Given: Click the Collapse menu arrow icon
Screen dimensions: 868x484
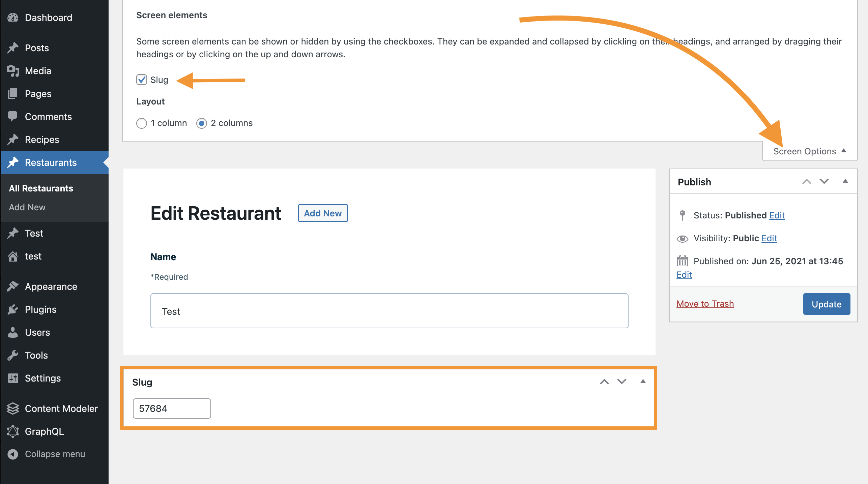Looking at the screenshot, I should tap(13, 454).
